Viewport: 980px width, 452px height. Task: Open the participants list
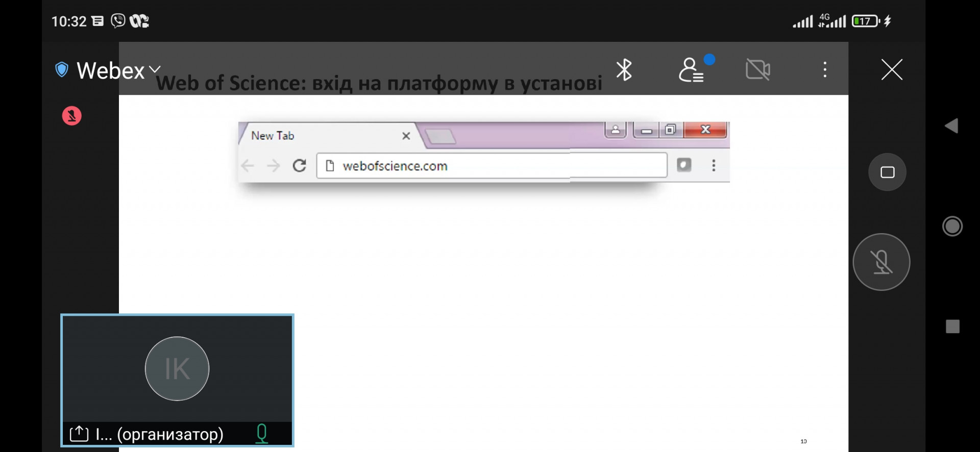tap(692, 70)
